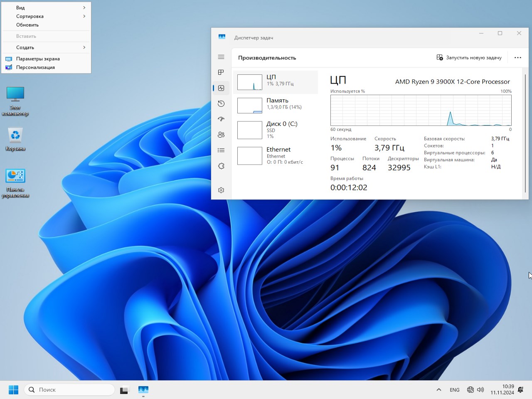Open the three-dot more options menu

click(517, 57)
